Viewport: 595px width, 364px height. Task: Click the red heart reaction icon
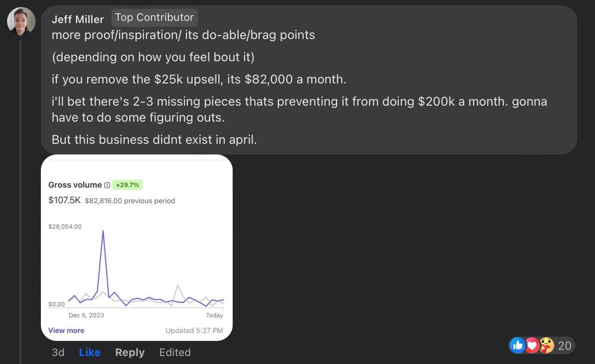point(532,345)
